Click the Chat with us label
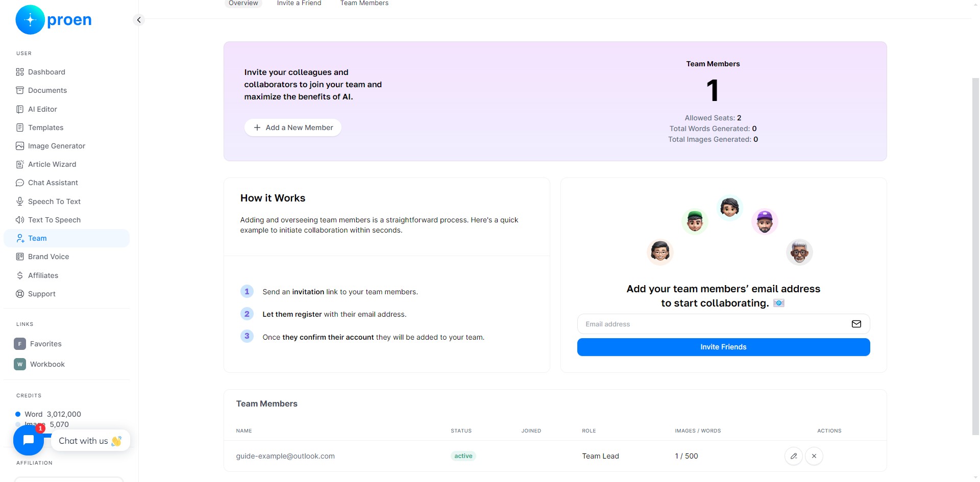The height and width of the screenshot is (482, 980). pyautogui.click(x=90, y=441)
